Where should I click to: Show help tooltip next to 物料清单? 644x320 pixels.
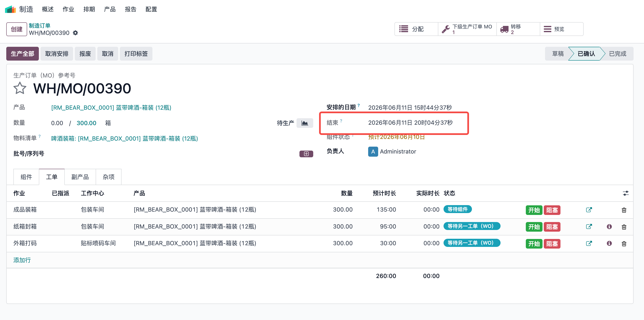pyautogui.click(x=39, y=136)
